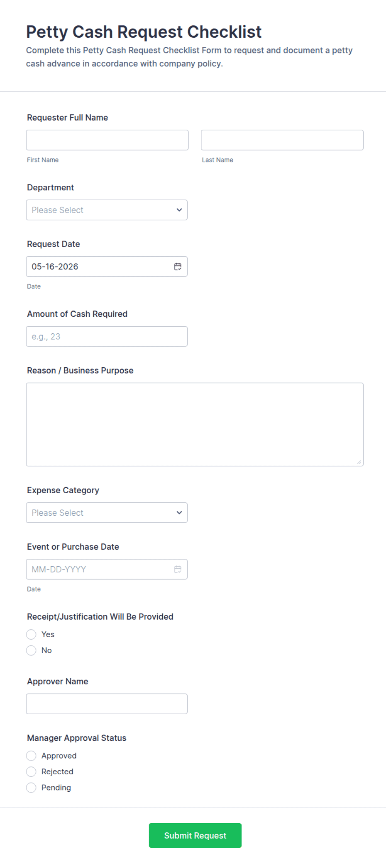Choose the Approved approval status

coord(31,756)
